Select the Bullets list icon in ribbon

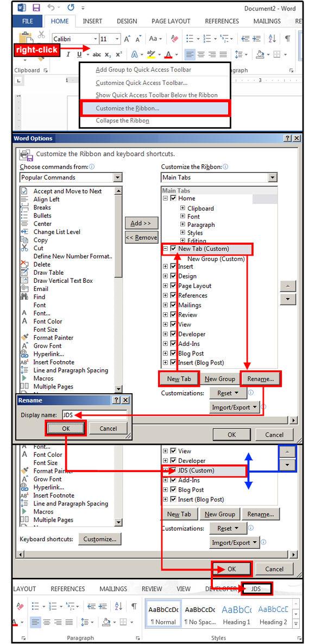191,39
